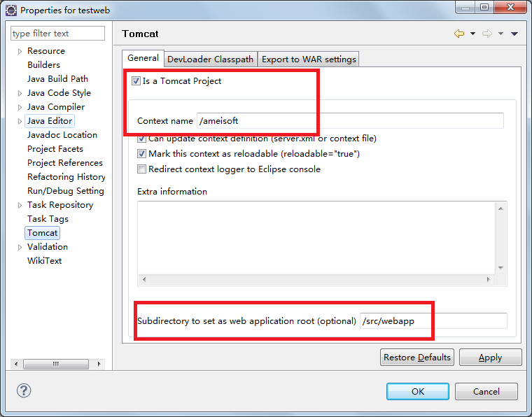Screen dimensions: 532x417
Task: Switch to DevLoader Classpath tab
Action: [x=211, y=59]
